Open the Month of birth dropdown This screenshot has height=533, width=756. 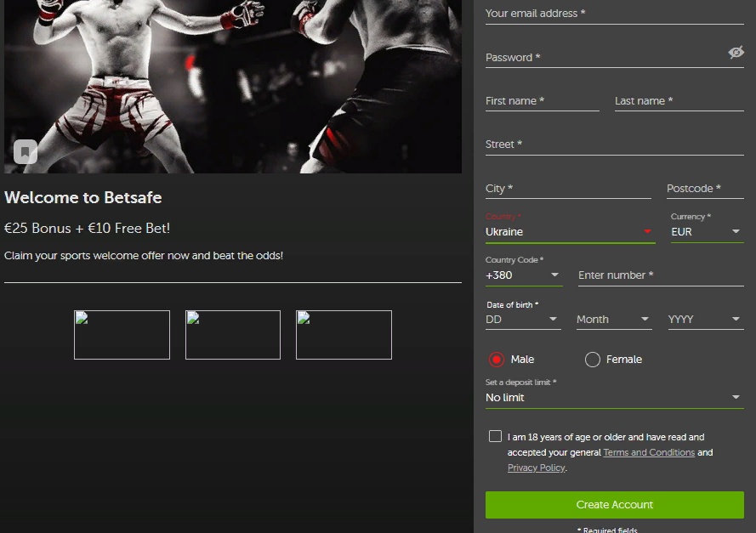coord(614,319)
